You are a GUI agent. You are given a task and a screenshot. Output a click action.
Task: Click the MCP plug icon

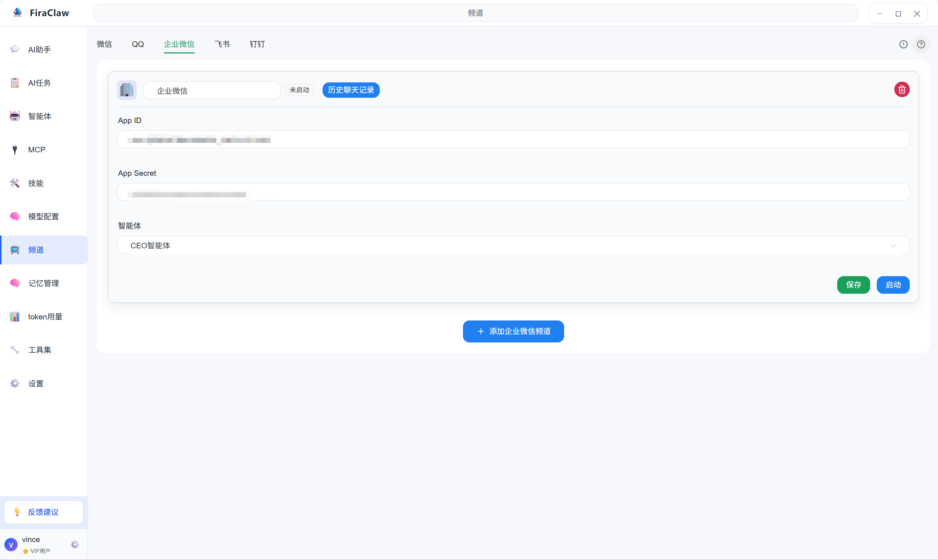coord(15,149)
